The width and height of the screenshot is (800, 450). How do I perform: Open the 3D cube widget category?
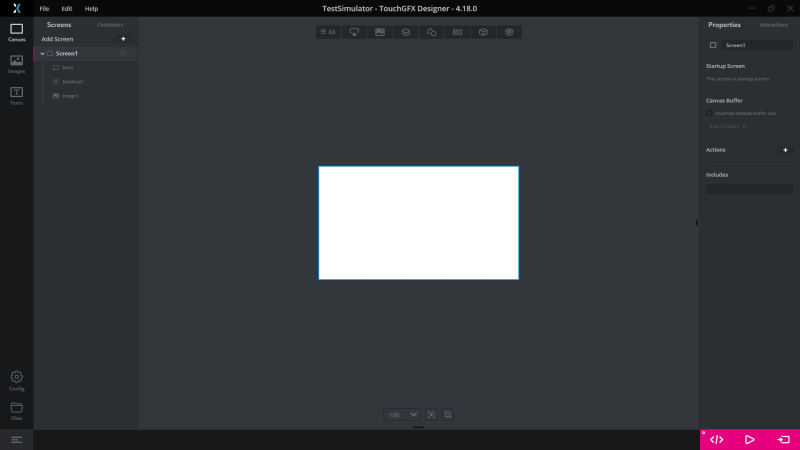tap(483, 32)
